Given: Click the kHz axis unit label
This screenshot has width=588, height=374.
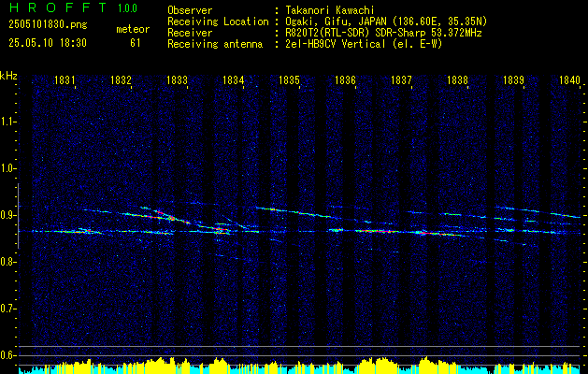Looking at the screenshot, I should click(8, 76).
